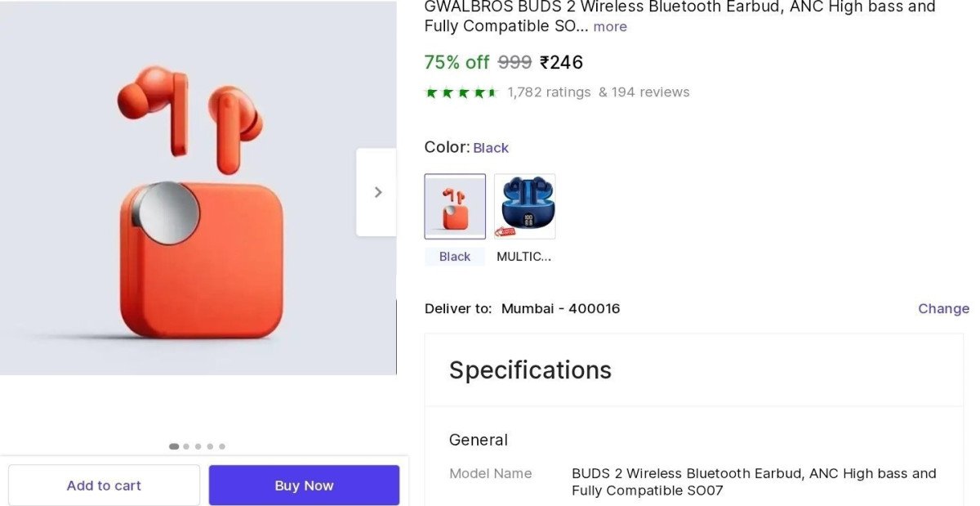Select the first image carousel dot

tap(174, 446)
